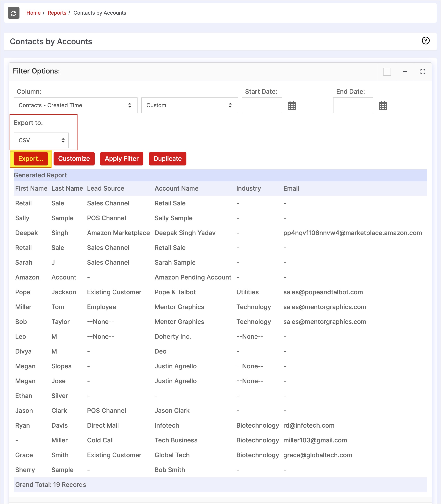Click the Generated Report heading bar
This screenshot has height=504, width=441.
pyautogui.click(x=220, y=175)
